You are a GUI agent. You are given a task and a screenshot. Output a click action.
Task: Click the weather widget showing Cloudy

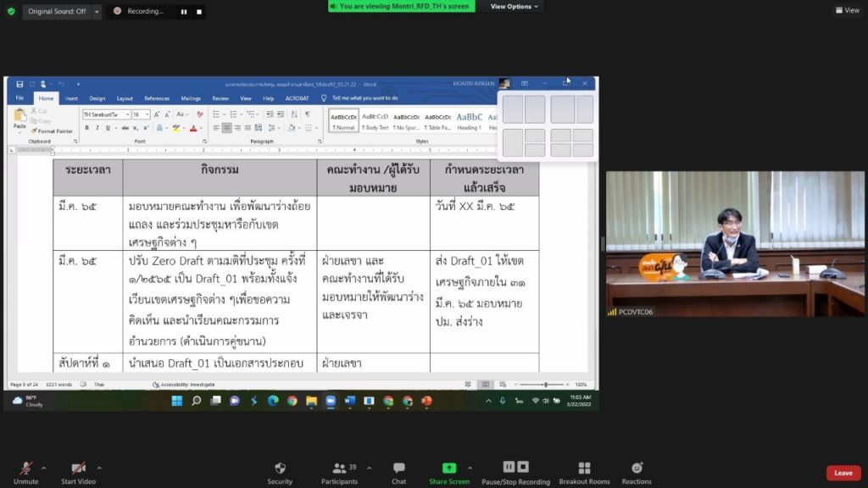click(x=28, y=401)
